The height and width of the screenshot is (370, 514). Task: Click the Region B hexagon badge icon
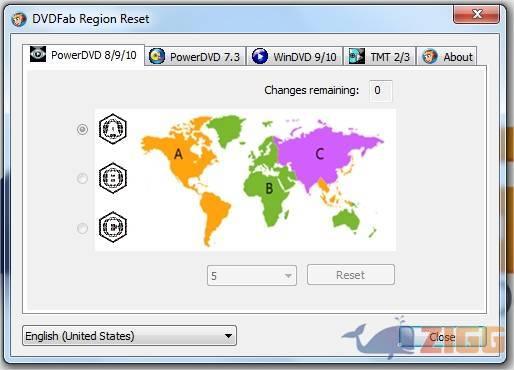pyautogui.click(x=113, y=178)
